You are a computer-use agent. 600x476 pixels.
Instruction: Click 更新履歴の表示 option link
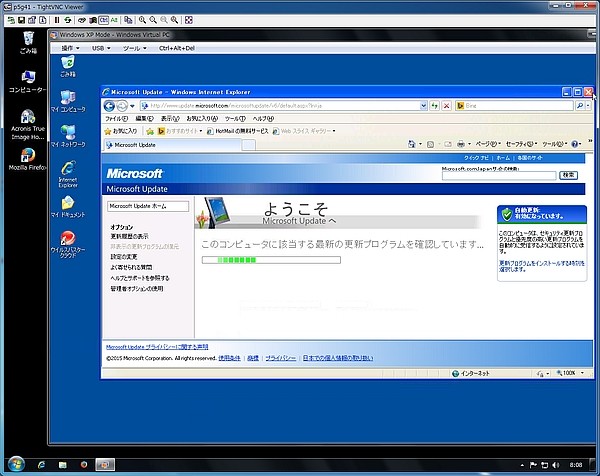129,236
